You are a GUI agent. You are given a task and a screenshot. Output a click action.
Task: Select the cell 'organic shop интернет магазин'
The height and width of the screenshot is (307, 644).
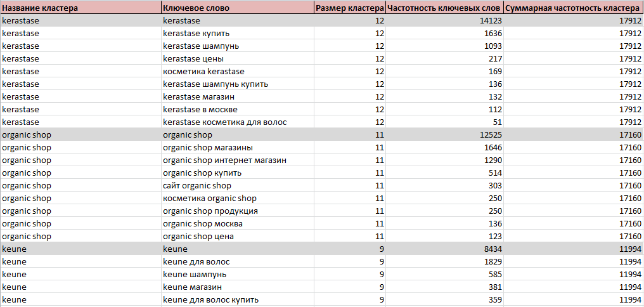[238, 160]
